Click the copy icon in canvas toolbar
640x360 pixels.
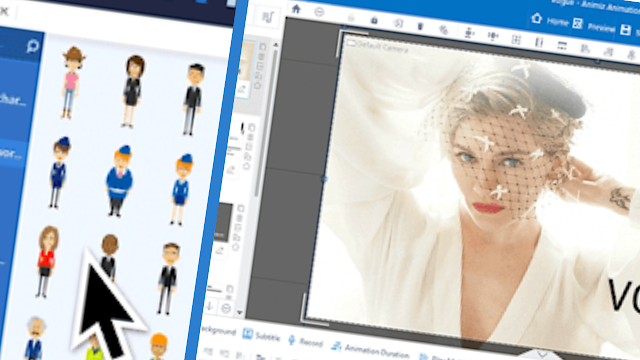coord(398,23)
